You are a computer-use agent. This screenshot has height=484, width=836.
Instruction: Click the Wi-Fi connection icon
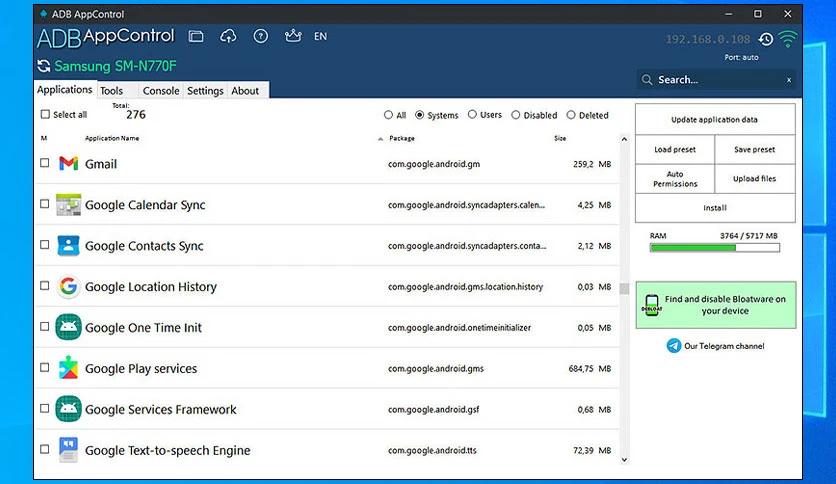click(x=787, y=39)
